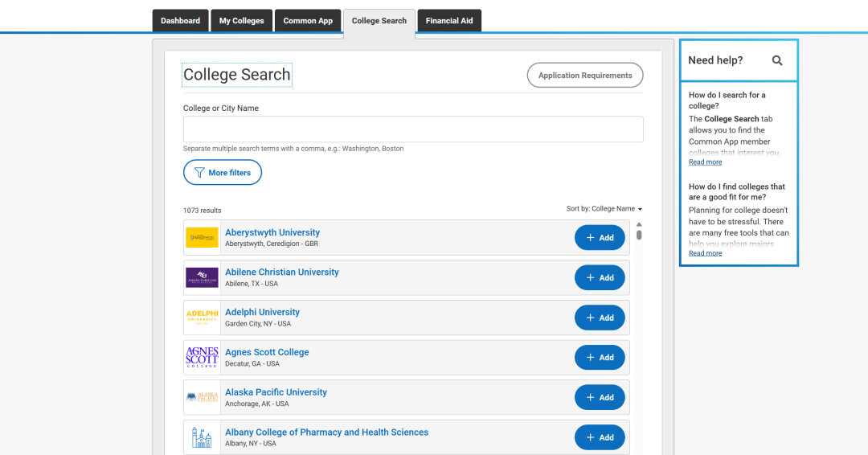Viewport: 868px width, 455px height.
Task: Click 'How do I search for a college?' heading
Action: pyautogui.click(x=727, y=100)
